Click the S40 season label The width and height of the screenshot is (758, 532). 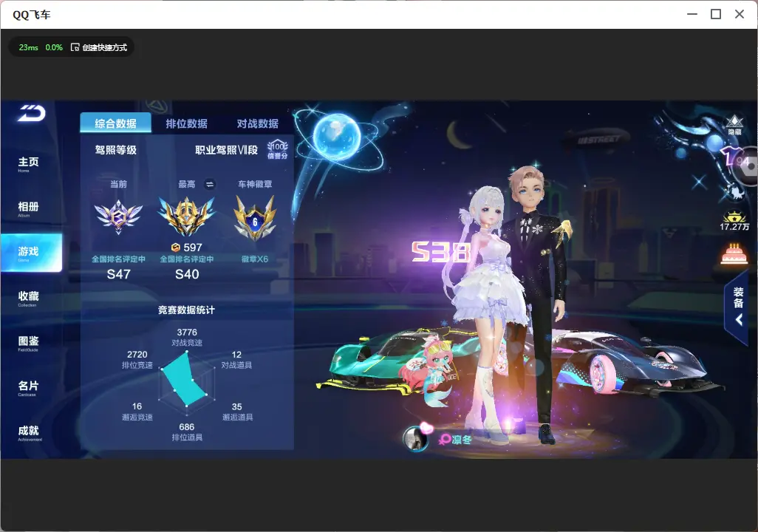pos(187,274)
